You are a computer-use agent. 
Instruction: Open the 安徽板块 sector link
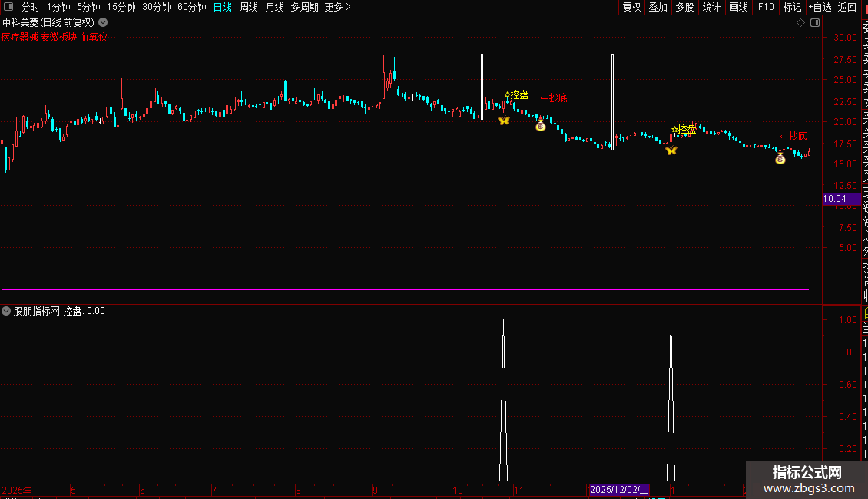coord(58,37)
